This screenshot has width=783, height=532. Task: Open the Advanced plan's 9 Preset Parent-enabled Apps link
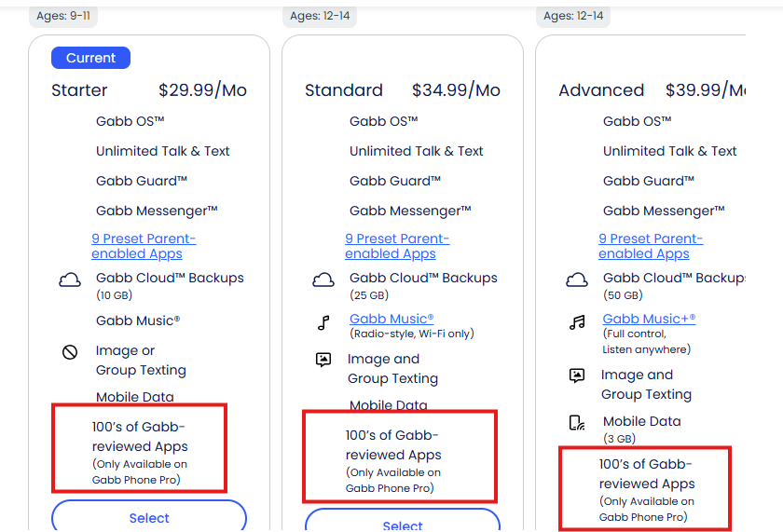(x=651, y=246)
